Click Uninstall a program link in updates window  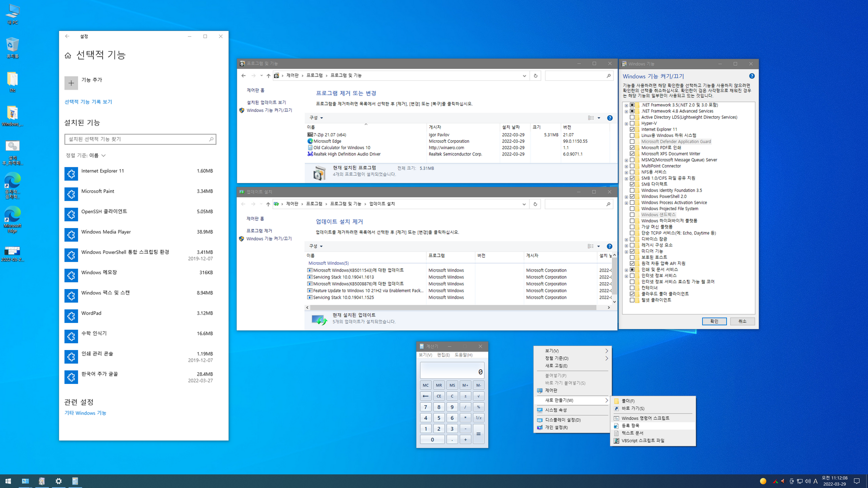coord(259,230)
